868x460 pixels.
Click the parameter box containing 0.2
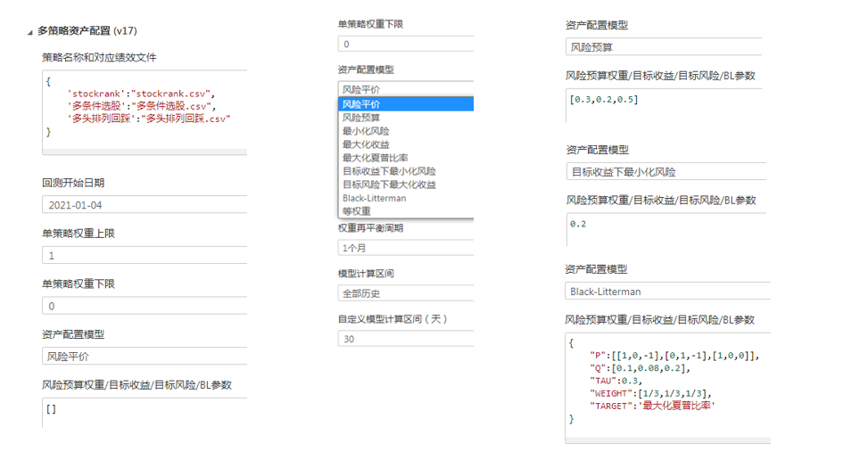[x=666, y=229]
